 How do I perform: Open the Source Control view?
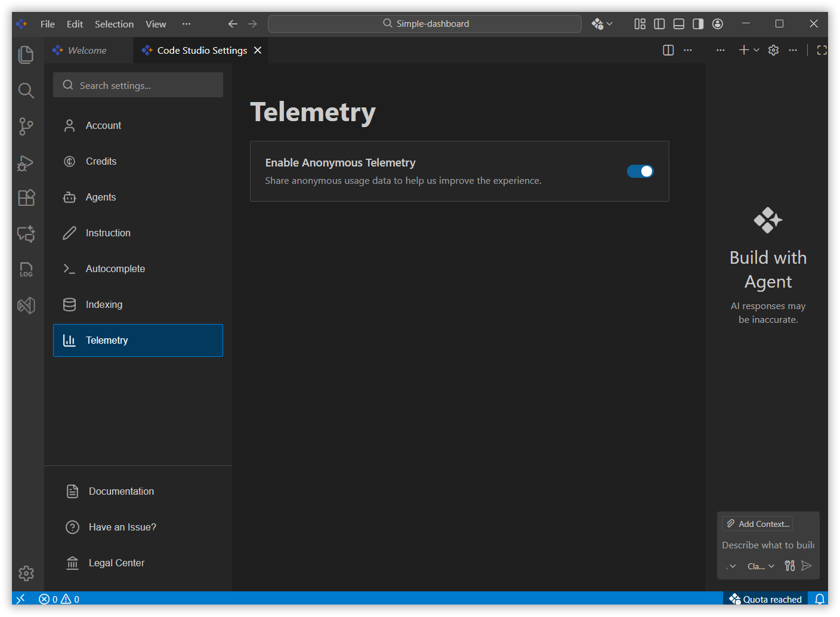(x=26, y=127)
